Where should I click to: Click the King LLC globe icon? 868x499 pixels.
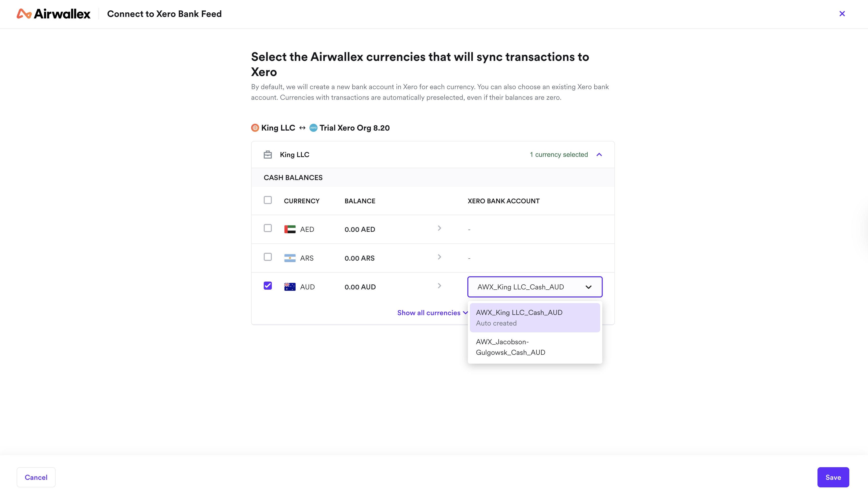(x=255, y=128)
